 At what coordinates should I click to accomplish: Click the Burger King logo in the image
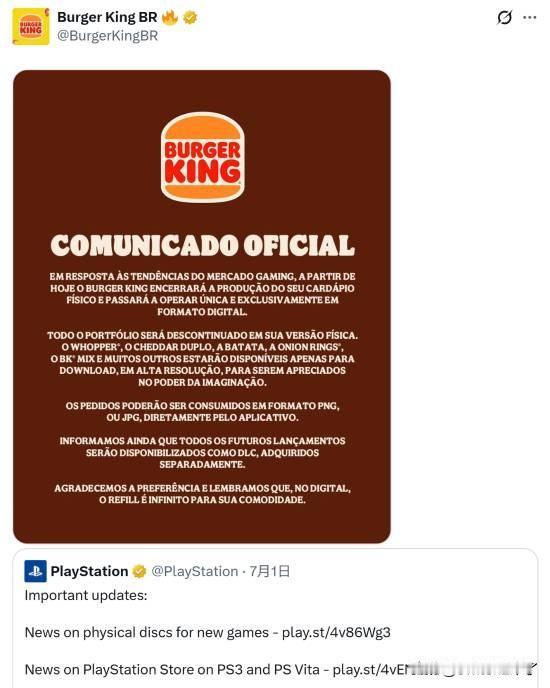tap(202, 157)
